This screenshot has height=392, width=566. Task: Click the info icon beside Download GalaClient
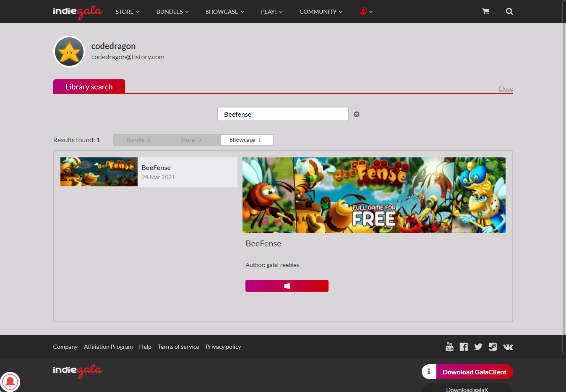pyautogui.click(x=429, y=372)
